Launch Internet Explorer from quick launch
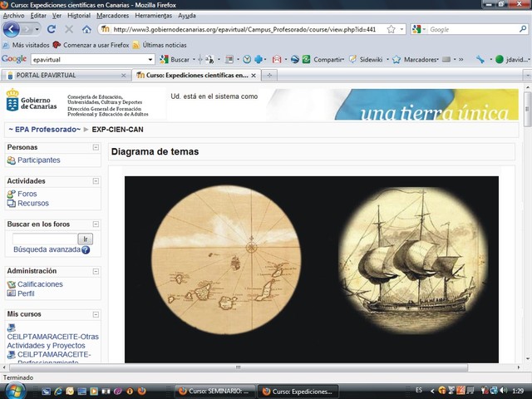 (x=58, y=392)
